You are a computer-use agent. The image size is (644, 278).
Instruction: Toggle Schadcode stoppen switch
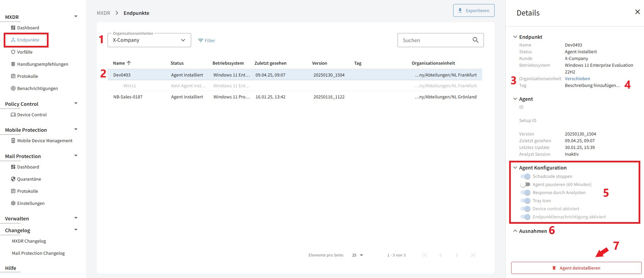525,176
